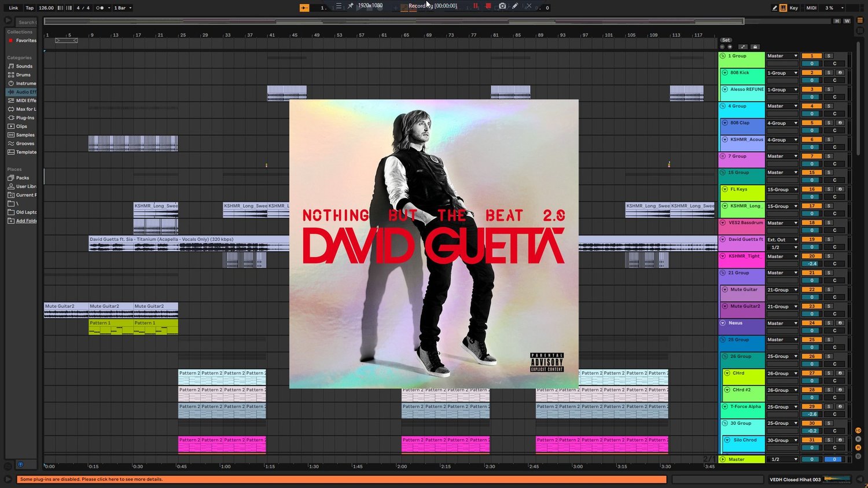Toggle the metronome
This screenshot has height=488, width=868.
[x=100, y=8]
